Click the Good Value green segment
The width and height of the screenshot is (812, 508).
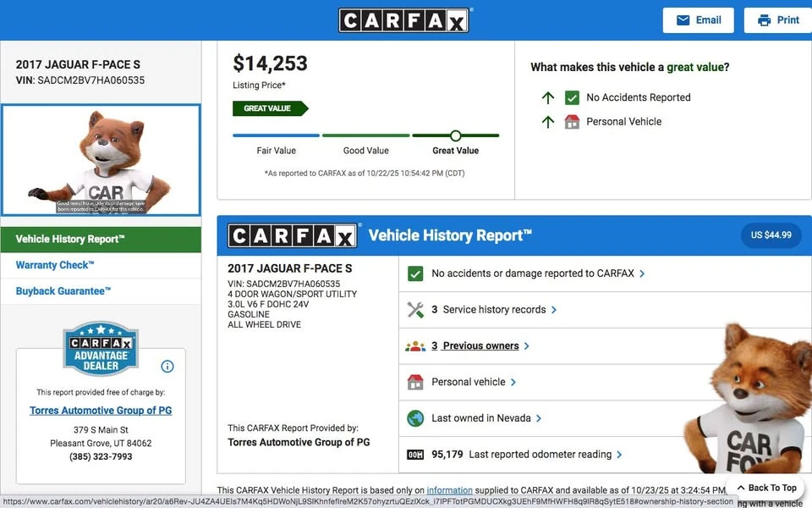tap(365, 135)
